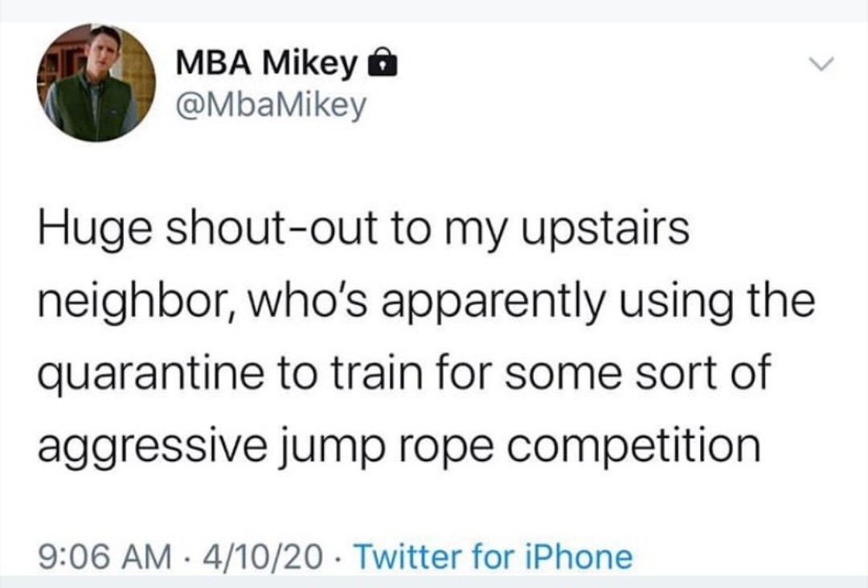
Task: Click the Twitter for iPhone source link
Action: [493, 555]
